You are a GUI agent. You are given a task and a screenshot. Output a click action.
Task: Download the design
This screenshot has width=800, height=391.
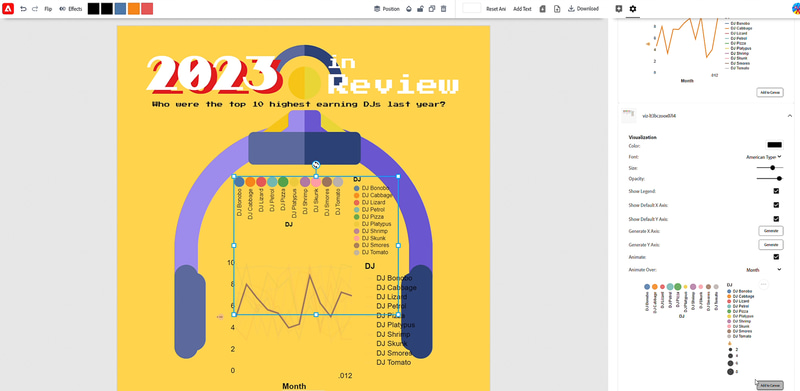click(x=583, y=9)
